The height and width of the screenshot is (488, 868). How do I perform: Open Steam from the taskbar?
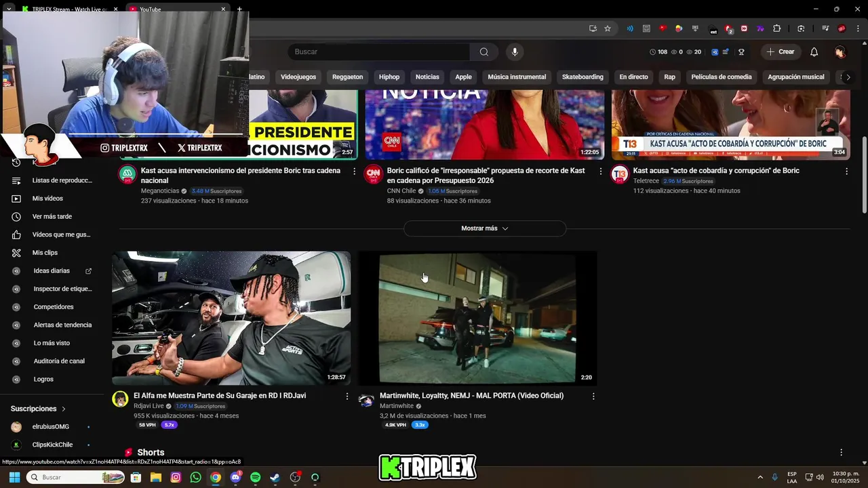275,477
